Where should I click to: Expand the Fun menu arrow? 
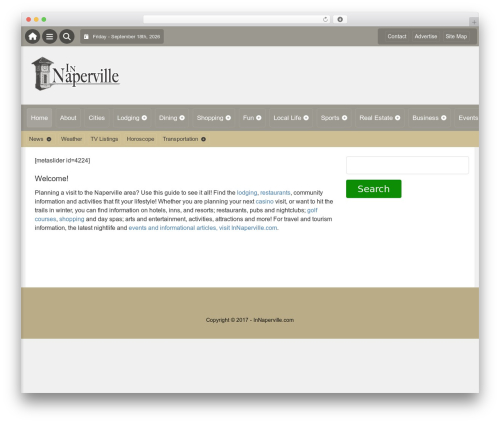click(x=259, y=118)
